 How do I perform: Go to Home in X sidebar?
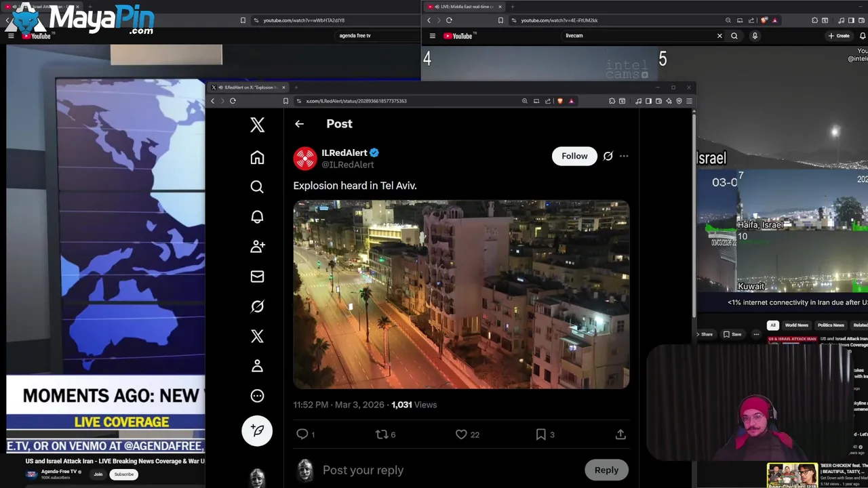coord(257,157)
